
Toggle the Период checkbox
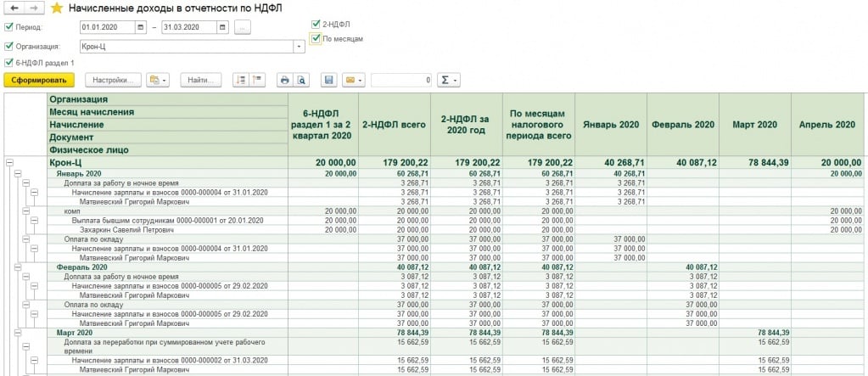(x=9, y=27)
